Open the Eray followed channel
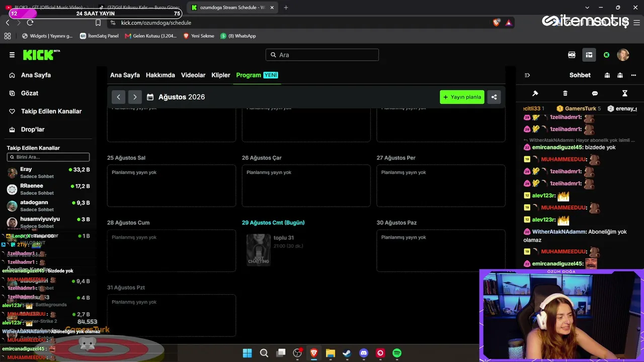644x362 pixels. tap(48, 172)
